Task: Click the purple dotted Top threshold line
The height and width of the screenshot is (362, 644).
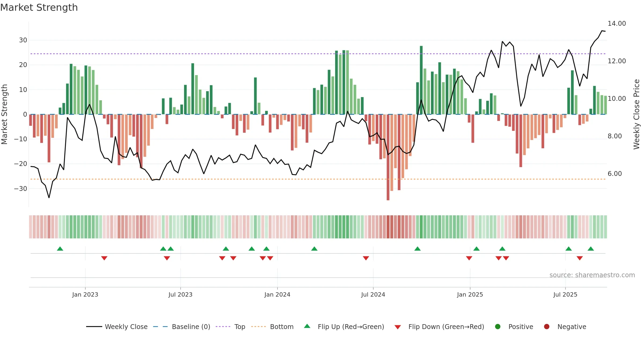Action: pos(318,54)
